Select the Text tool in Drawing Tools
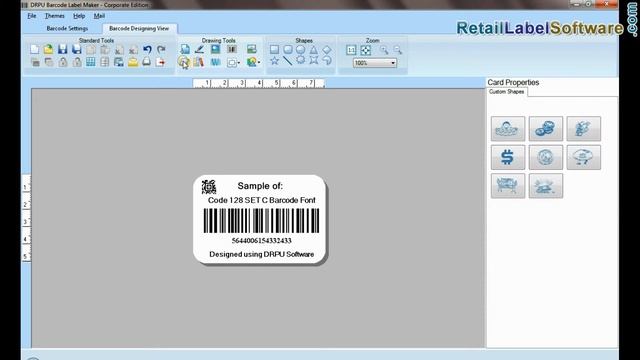The image size is (640, 360). 185,49
